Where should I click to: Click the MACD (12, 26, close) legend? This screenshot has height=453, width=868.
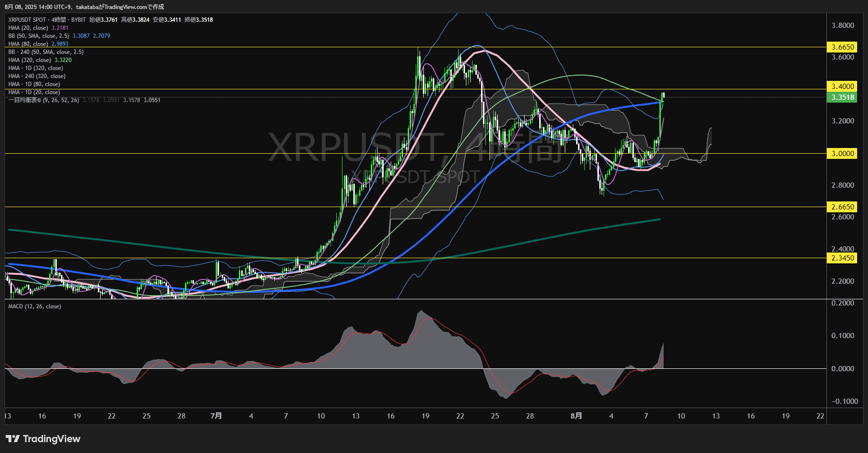coord(35,306)
